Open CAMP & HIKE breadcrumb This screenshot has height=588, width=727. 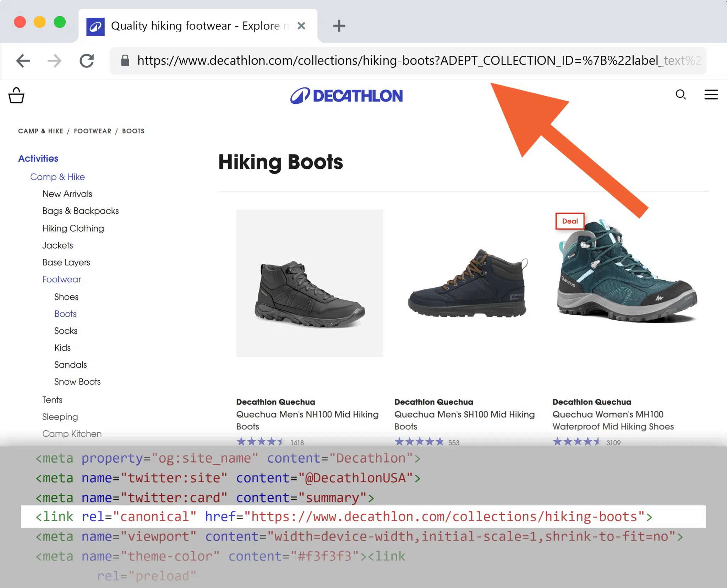pyautogui.click(x=40, y=131)
